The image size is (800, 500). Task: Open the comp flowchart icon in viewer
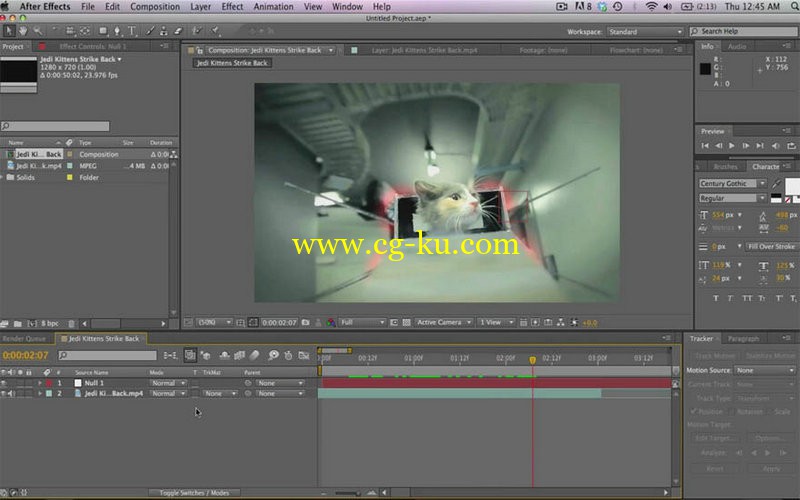coord(561,322)
